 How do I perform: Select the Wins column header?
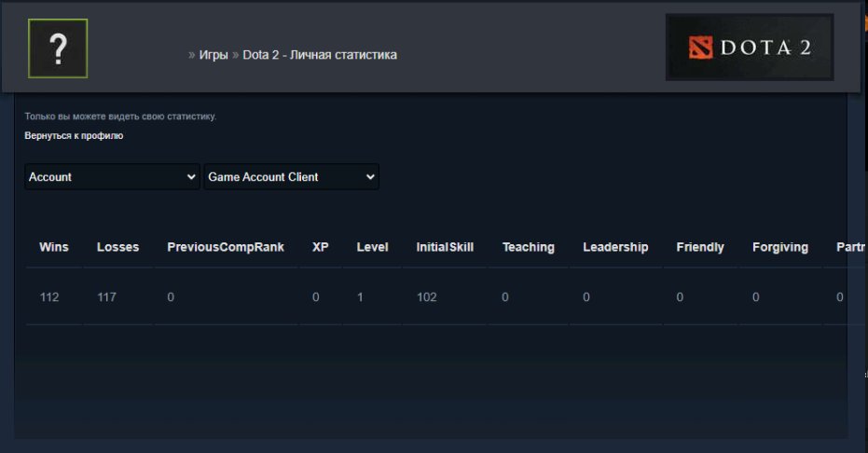click(x=54, y=247)
